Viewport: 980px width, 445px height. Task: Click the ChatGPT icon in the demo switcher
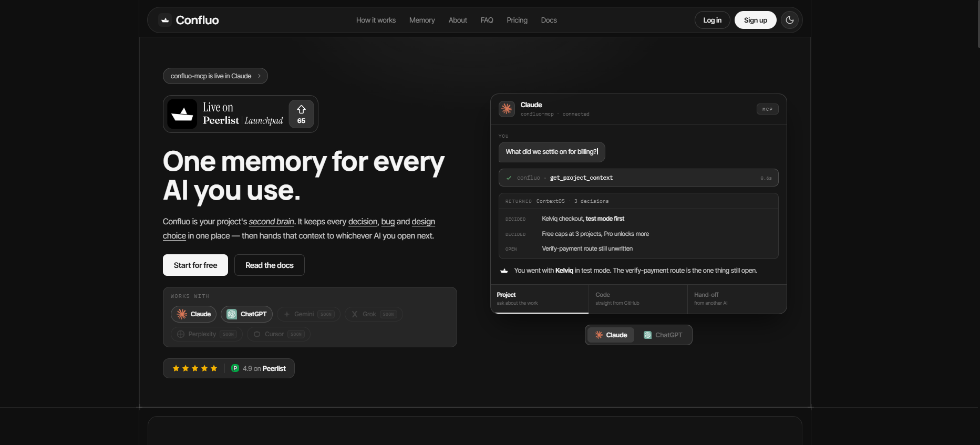(x=648, y=335)
